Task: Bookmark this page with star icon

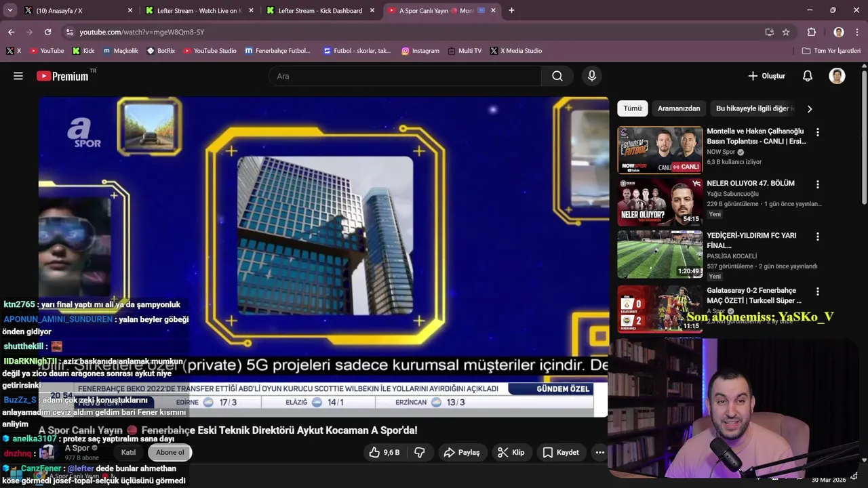Action: (786, 32)
